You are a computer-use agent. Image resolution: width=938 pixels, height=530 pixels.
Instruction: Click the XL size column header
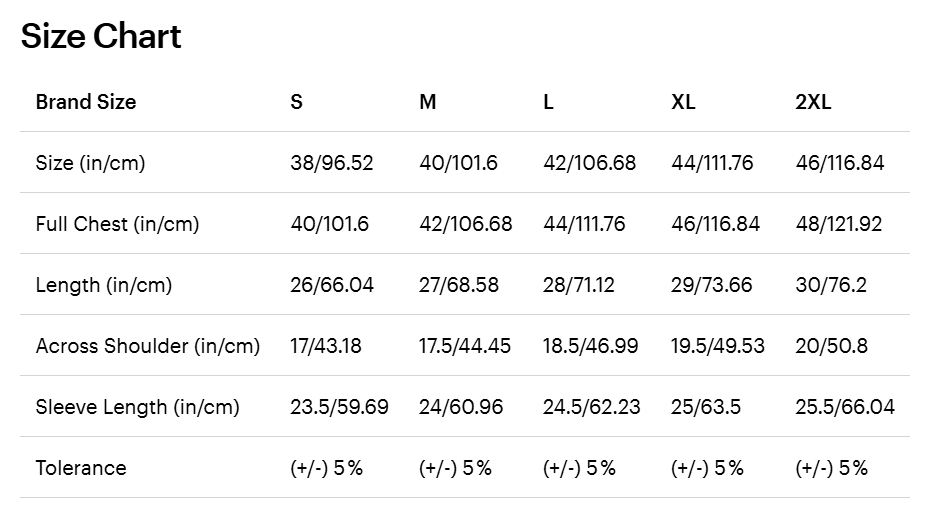tap(684, 102)
